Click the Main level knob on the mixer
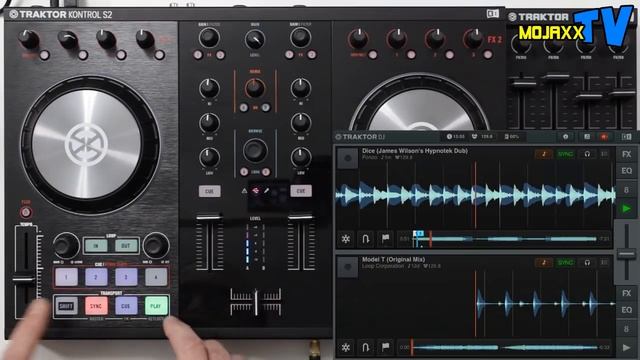Viewport: 640px width, 360px height. pyautogui.click(x=254, y=40)
